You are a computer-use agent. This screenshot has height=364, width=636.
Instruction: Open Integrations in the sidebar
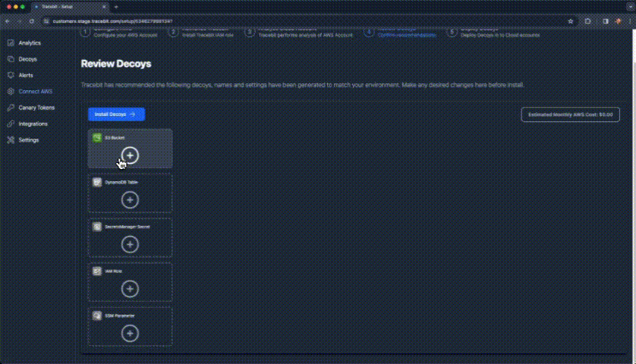pos(27,124)
